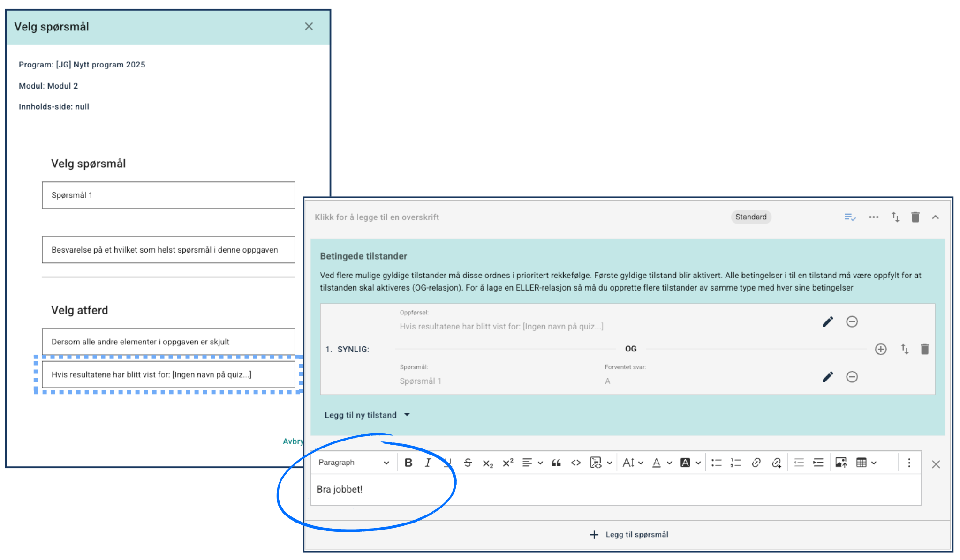The width and height of the screenshot is (960, 560).
Task: Insert a numbered list
Action: click(x=735, y=463)
